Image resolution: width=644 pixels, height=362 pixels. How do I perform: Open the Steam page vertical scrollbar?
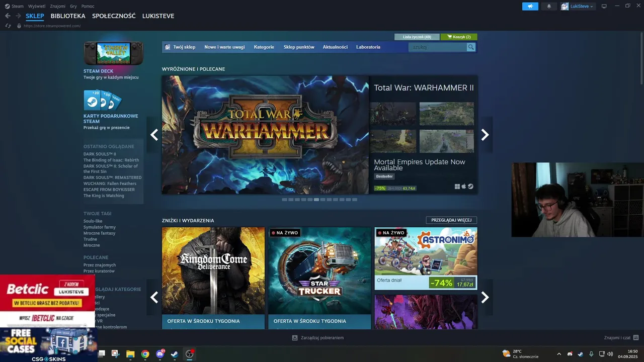(x=641, y=58)
